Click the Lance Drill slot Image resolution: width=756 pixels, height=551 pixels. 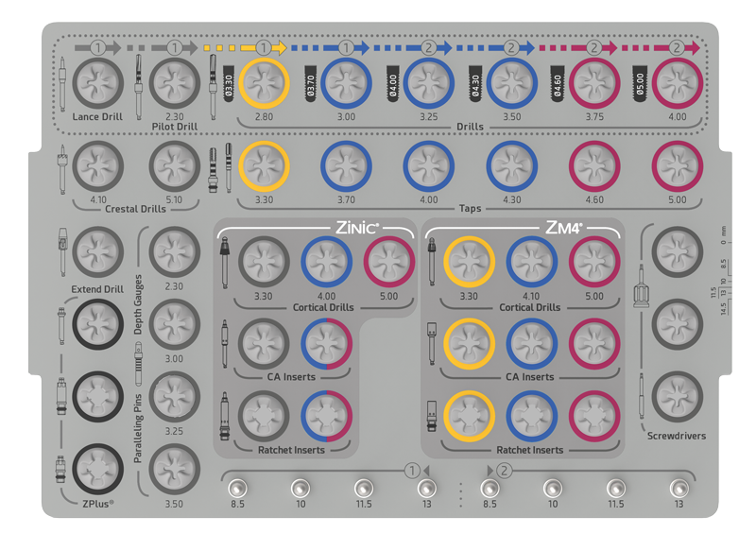click(x=97, y=83)
